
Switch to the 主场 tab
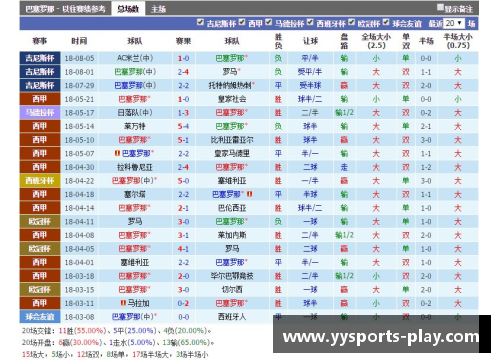pyautogui.click(x=158, y=9)
